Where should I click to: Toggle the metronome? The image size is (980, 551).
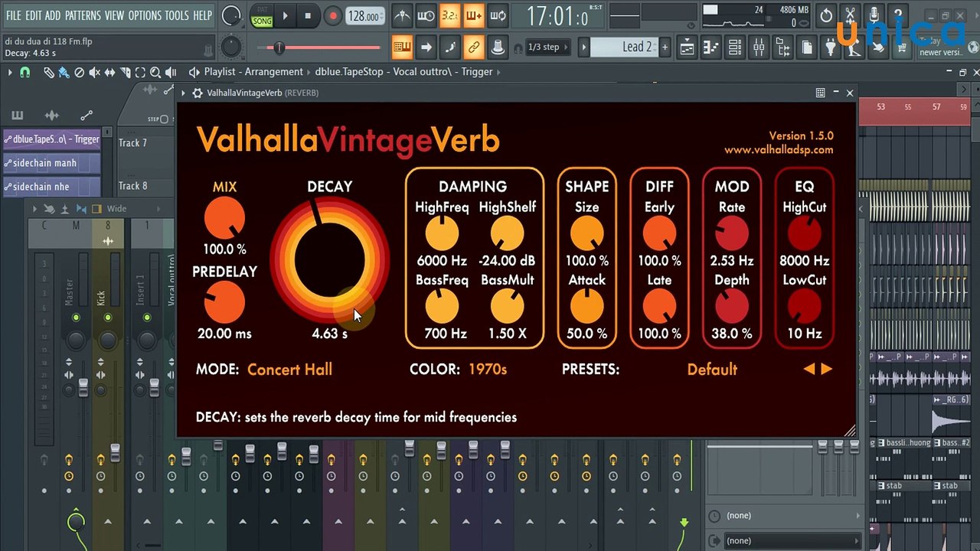[401, 15]
